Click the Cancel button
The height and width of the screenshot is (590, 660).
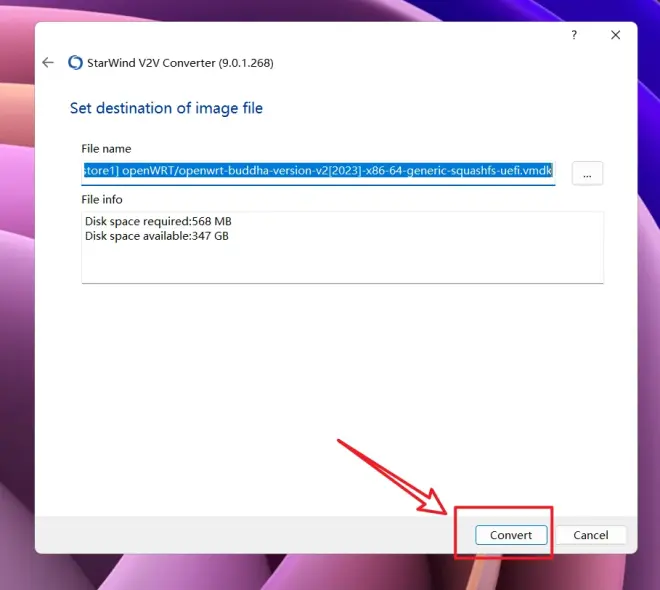(x=591, y=535)
